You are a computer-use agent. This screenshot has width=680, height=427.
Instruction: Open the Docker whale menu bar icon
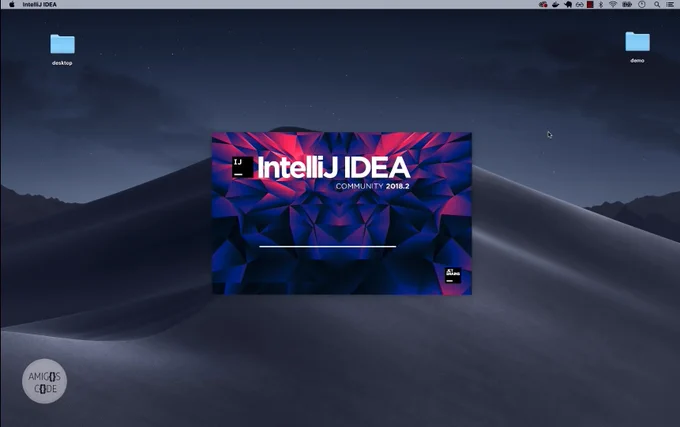point(556,4)
